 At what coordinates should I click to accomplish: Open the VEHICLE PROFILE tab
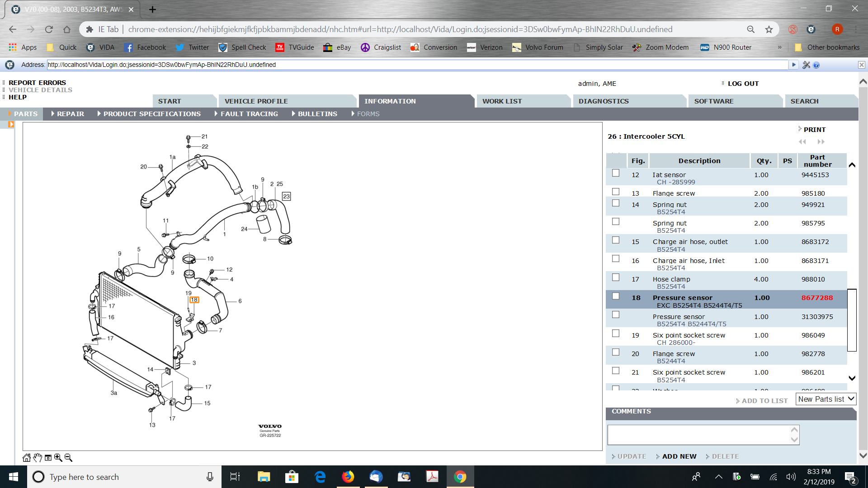tap(256, 101)
